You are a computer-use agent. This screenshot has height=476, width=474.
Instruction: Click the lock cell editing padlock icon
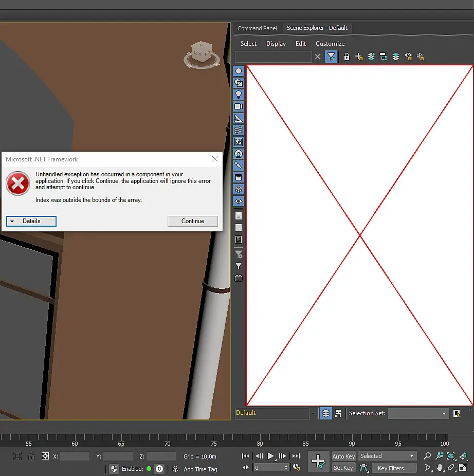(347, 57)
